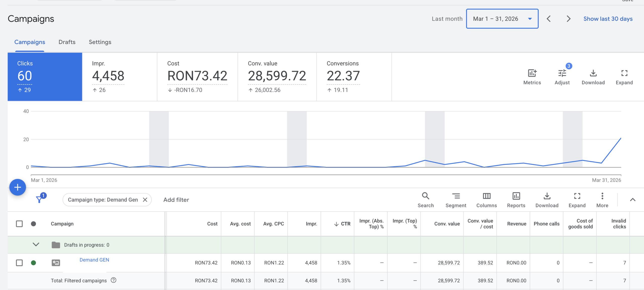Viewport: 644px width, 290px height.
Task: Check the Demand GEN campaign row checkbox
Action: [19, 263]
